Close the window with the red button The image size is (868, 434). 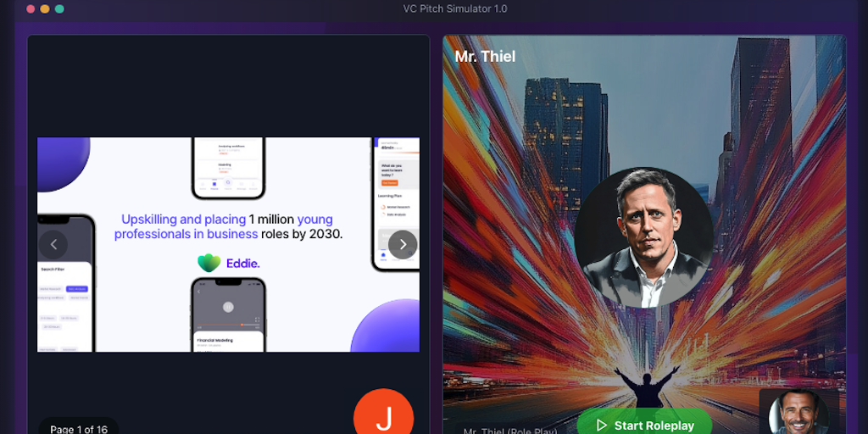click(31, 8)
